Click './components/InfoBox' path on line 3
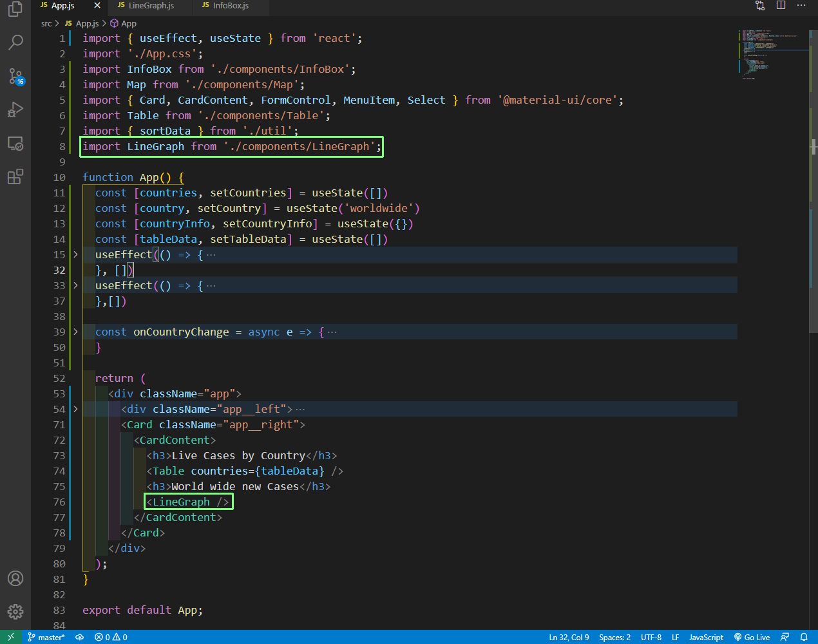818x644 pixels. [x=280, y=69]
